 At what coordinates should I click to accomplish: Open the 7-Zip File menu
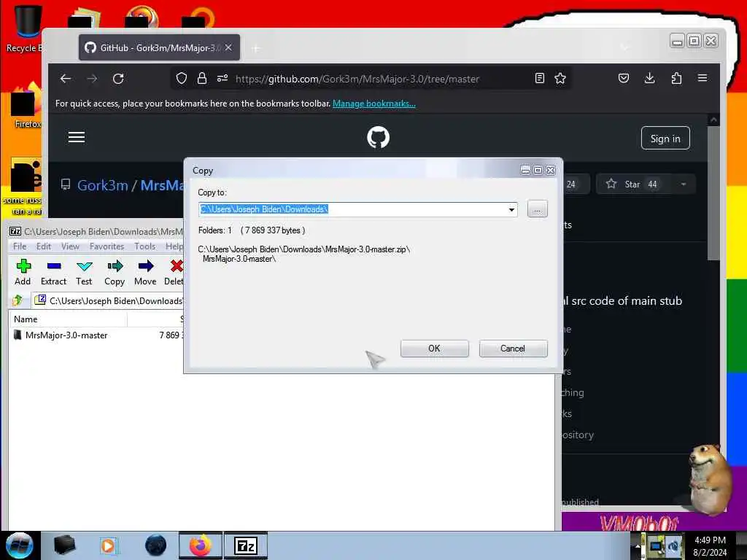click(20, 246)
